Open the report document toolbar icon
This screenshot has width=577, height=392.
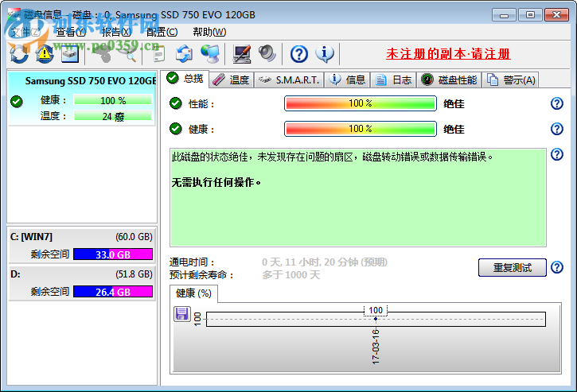pos(158,54)
